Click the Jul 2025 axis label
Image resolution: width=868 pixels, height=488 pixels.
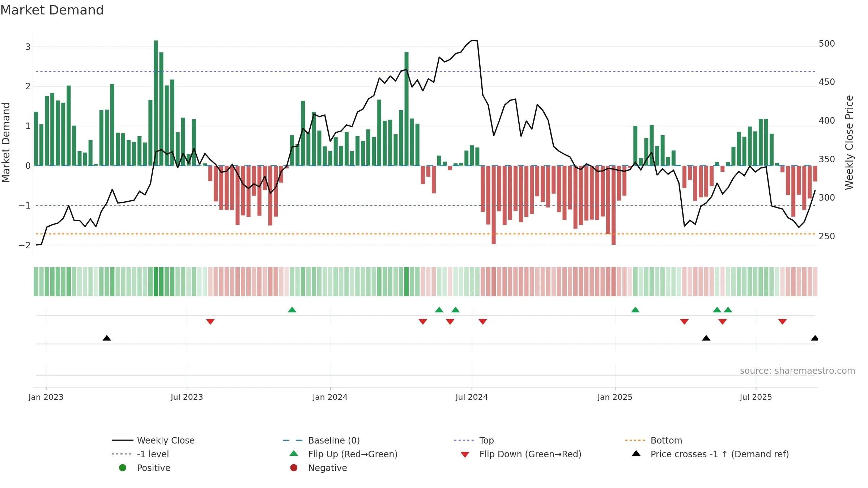(x=756, y=397)
